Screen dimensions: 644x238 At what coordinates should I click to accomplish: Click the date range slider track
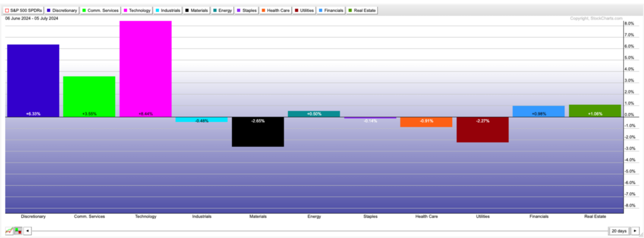point(319,231)
